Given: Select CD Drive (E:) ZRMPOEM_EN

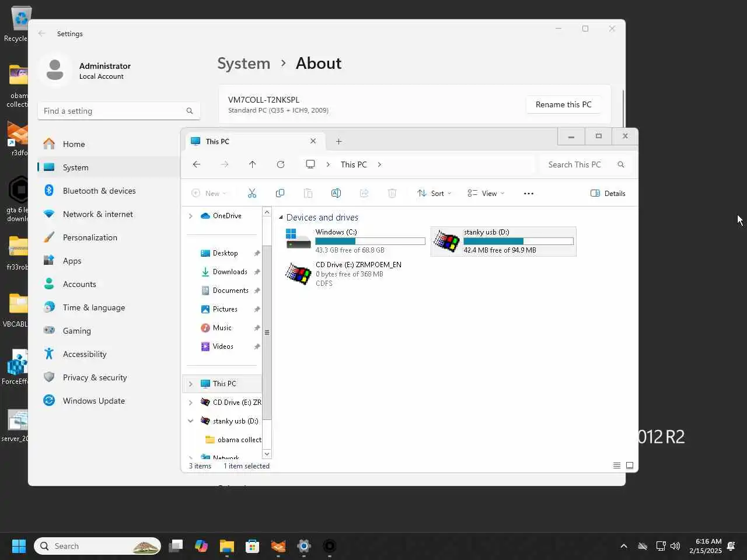Looking at the screenshot, I should pos(355,274).
